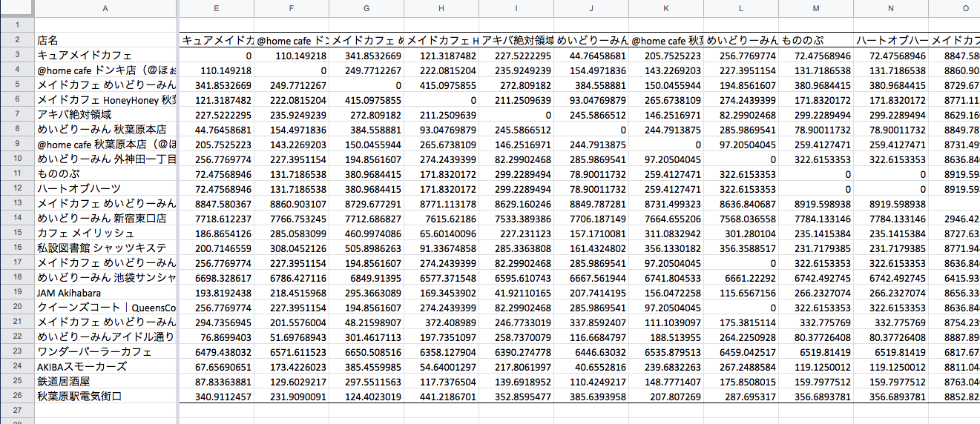Click the cell containing 6849.91395
The width and height of the screenshot is (980, 424).
click(x=366, y=277)
